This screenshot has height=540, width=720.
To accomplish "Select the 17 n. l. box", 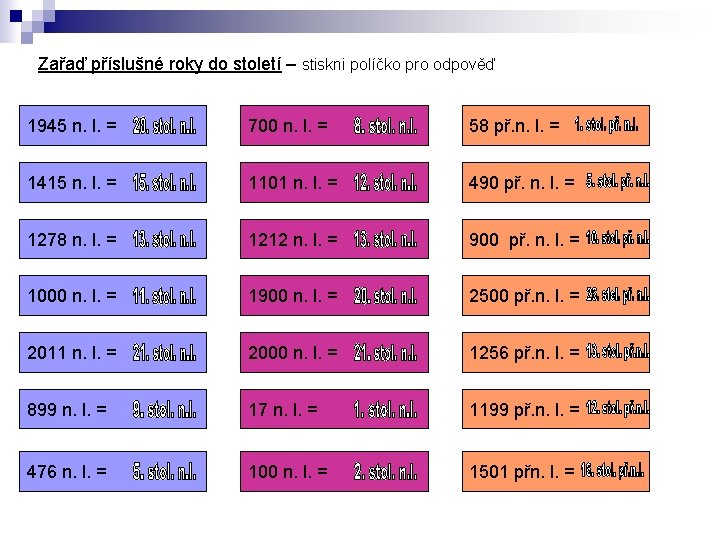I will tap(334, 409).
